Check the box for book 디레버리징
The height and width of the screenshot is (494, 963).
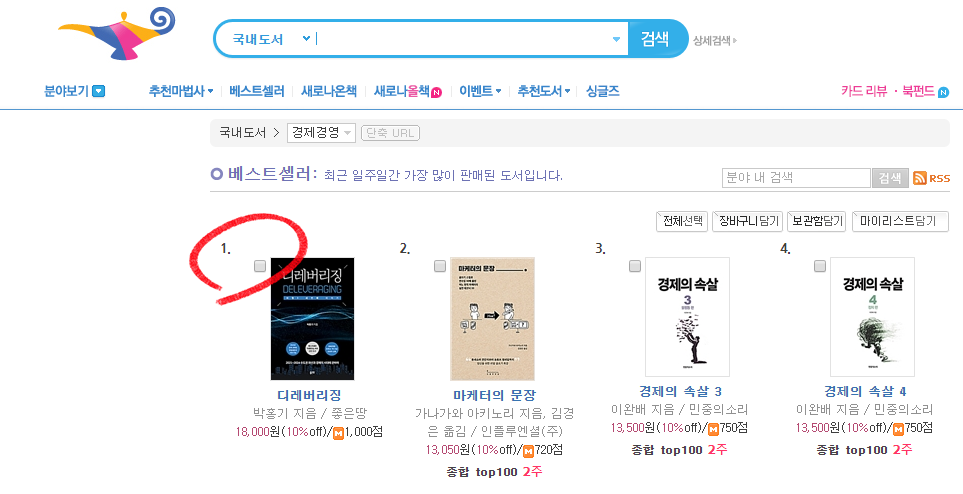pyautogui.click(x=260, y=266)
